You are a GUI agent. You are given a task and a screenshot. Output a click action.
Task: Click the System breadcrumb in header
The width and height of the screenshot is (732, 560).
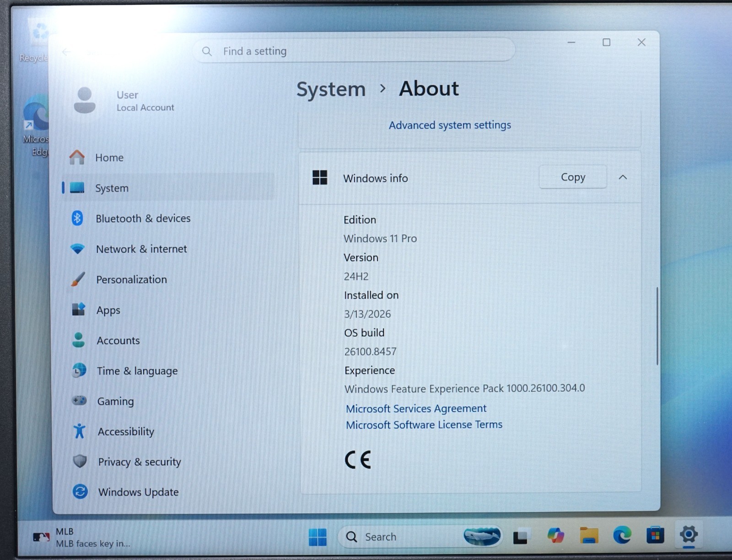click(x=331, y=89)
